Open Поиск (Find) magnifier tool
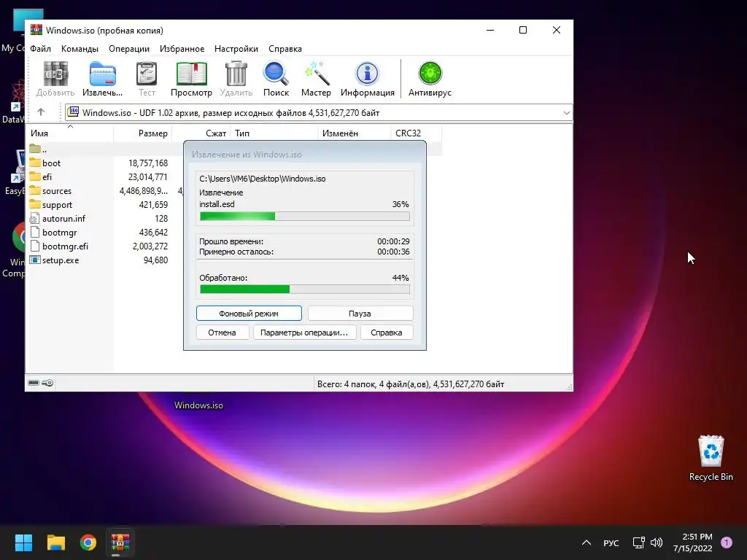Image resolution: width=747 pixels, height=560 pixels. tap(276, 79)
